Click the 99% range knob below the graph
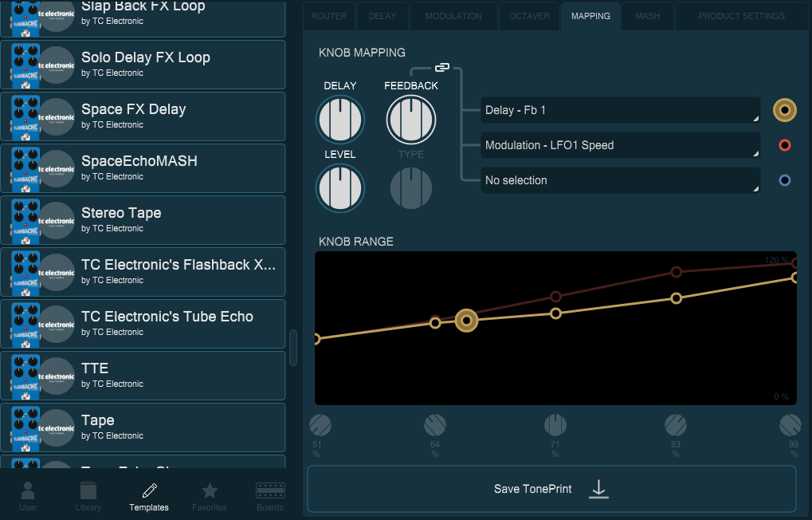Image resolution: width=812 pixels, height=520 pixels. point(790,426)
